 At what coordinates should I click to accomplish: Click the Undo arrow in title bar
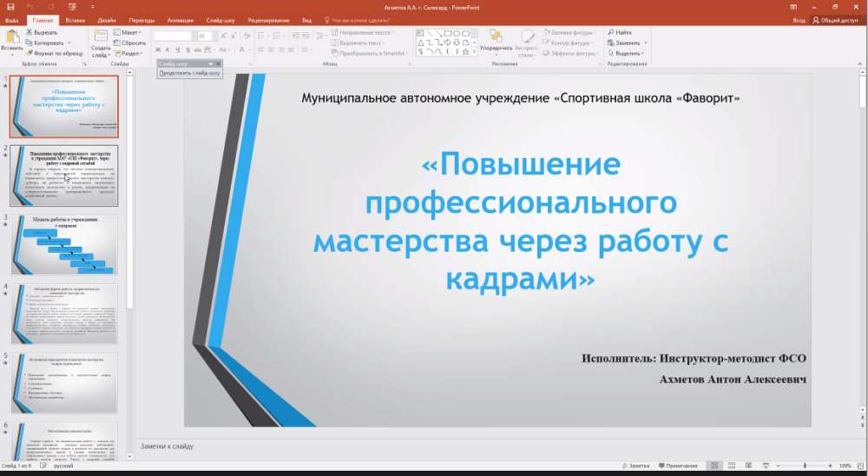[30, 7]
